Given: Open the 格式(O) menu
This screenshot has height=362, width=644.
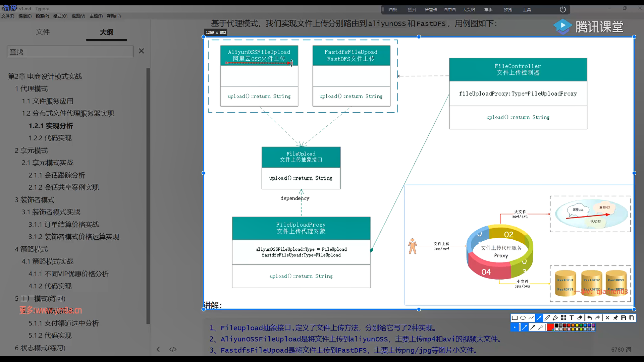Looking at the screenshot, I should 60,16.
